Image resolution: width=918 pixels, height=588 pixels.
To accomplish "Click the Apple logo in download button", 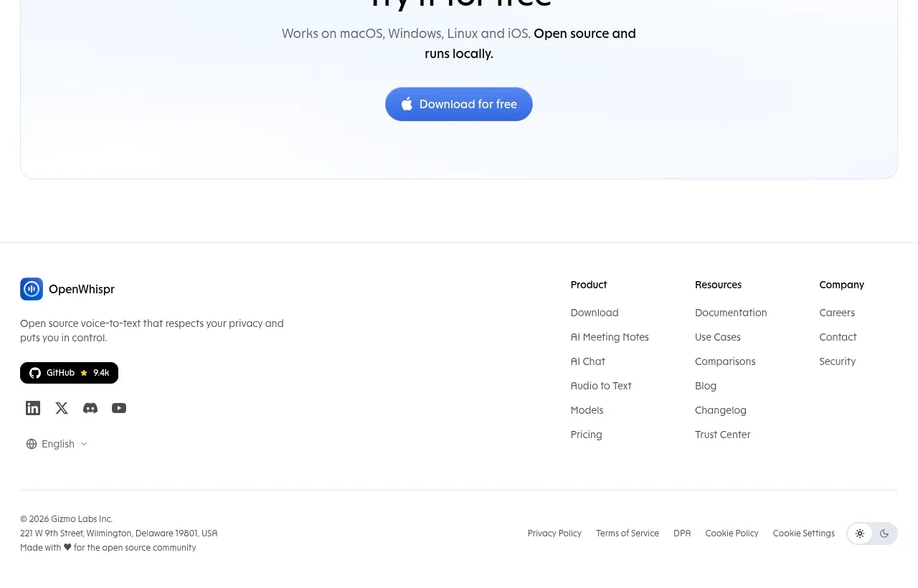I will point(407,104).
